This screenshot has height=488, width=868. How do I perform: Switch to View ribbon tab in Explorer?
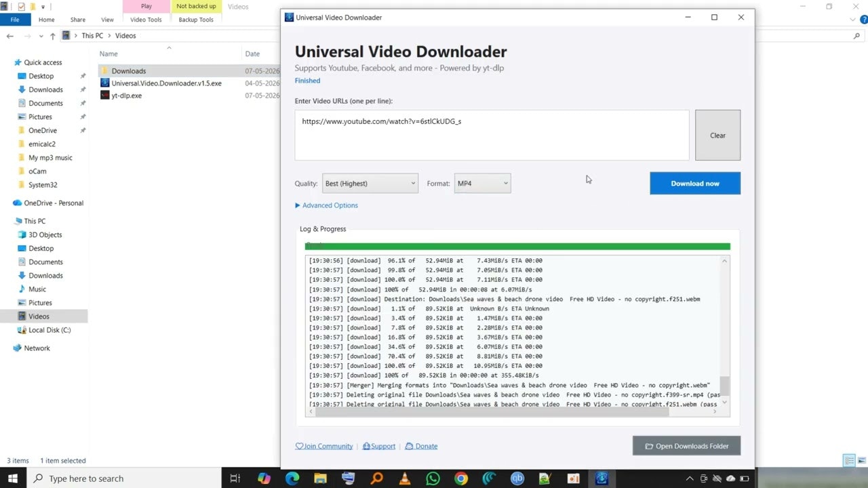click(x=107, y=20)
